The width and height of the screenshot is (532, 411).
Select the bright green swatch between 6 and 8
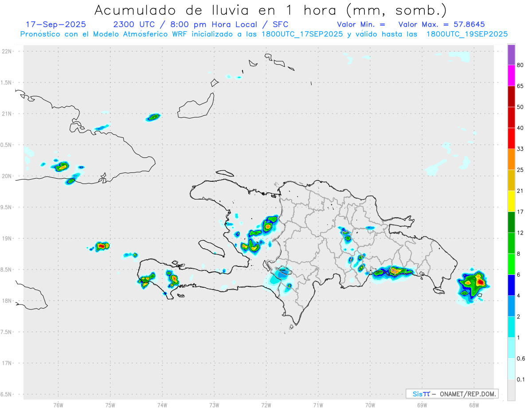pos(511,264)
